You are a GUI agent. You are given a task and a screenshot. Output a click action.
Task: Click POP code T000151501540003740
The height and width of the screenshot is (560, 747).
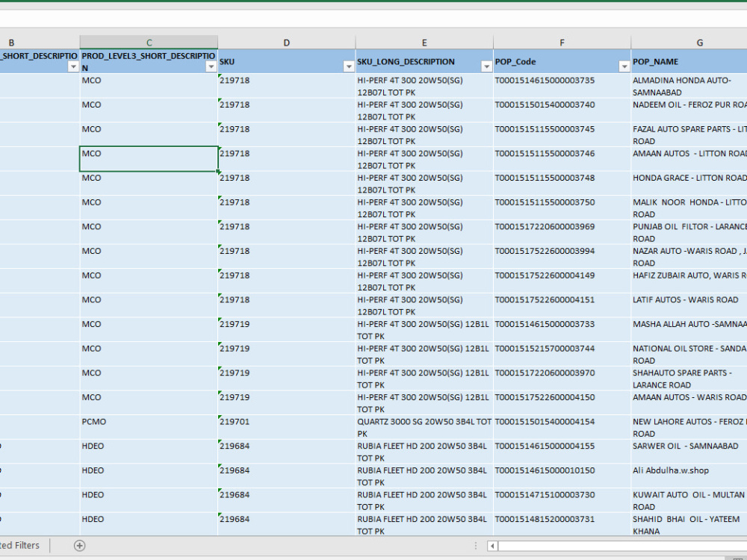[x=562, y=110]
